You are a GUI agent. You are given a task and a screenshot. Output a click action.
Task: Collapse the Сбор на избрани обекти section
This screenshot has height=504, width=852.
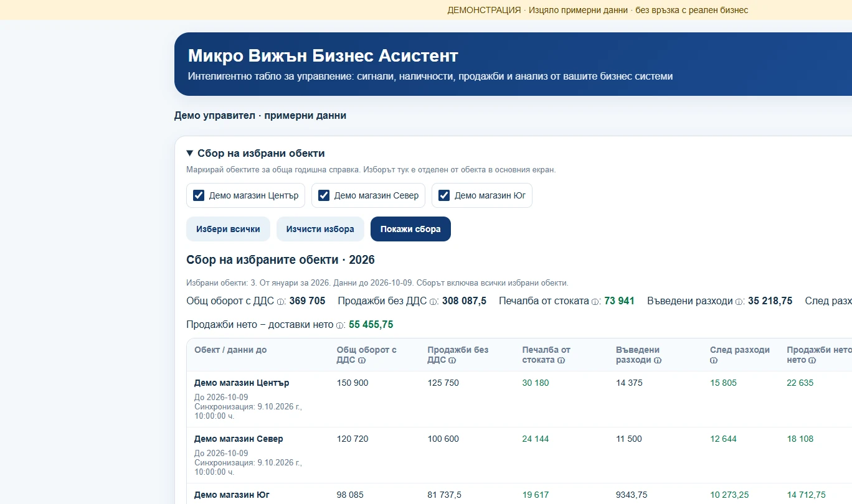[x=255, y=154]
